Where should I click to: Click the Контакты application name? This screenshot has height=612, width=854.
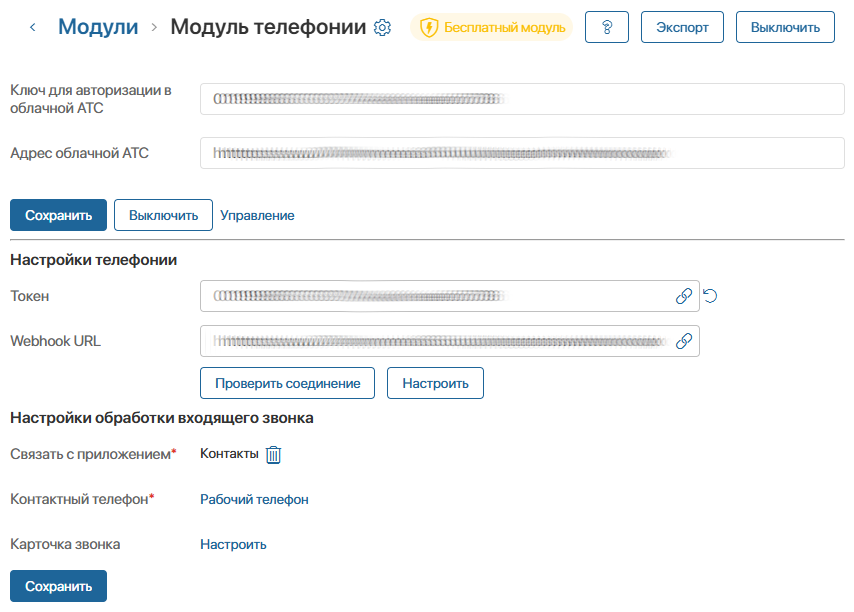tap(229, 454)
